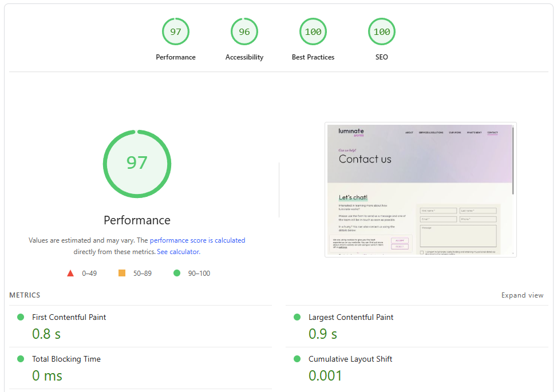Click the First Contentful Paint value 0.8 s
This screenshot has width=557, height=392.
[45, 334]
